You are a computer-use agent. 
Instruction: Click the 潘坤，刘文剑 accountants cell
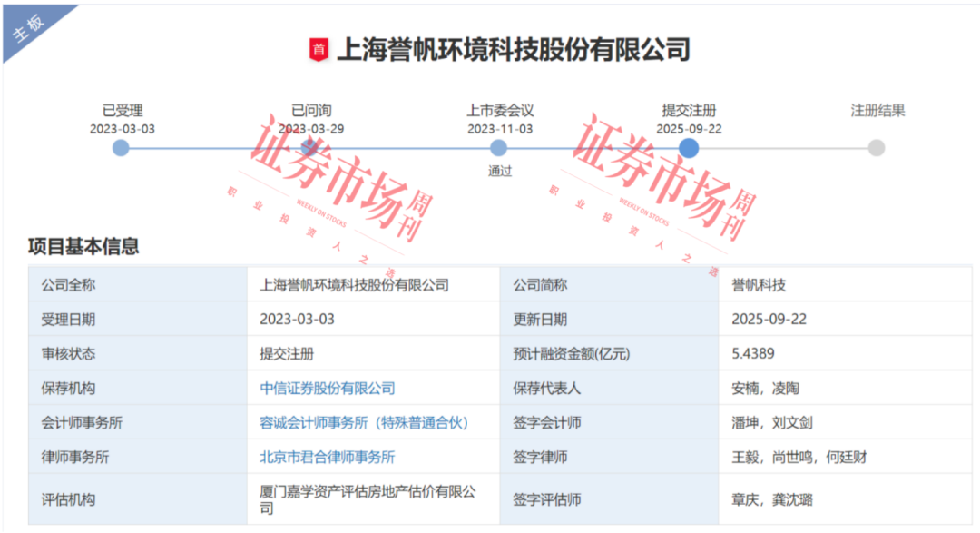(x=845, y=423)
